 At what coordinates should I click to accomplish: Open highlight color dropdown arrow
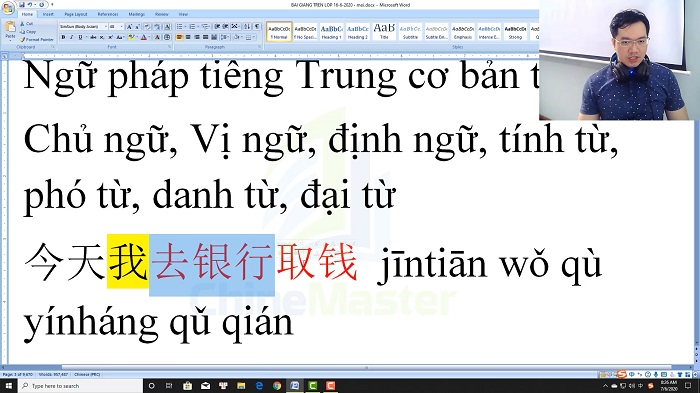tap(137, 37)
